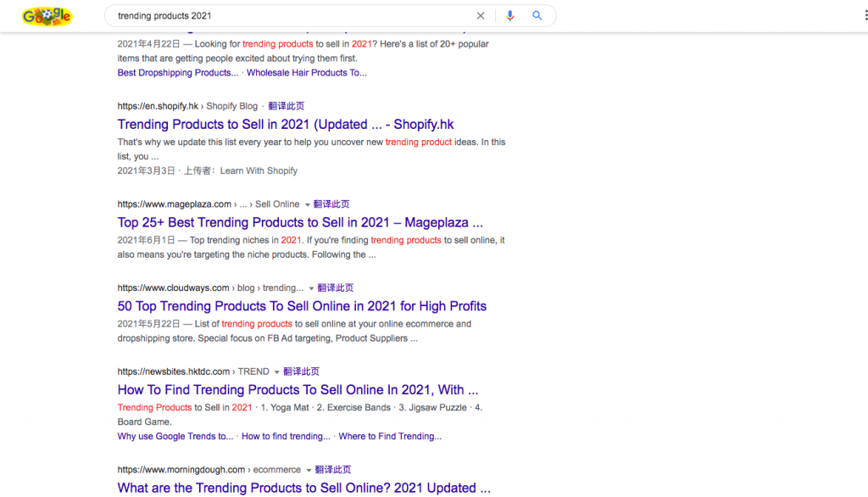Open 'Top 25+ Best Trending Products' Mageplaza result
This screenshot has height=497, width=868.
tap(300, 222)
